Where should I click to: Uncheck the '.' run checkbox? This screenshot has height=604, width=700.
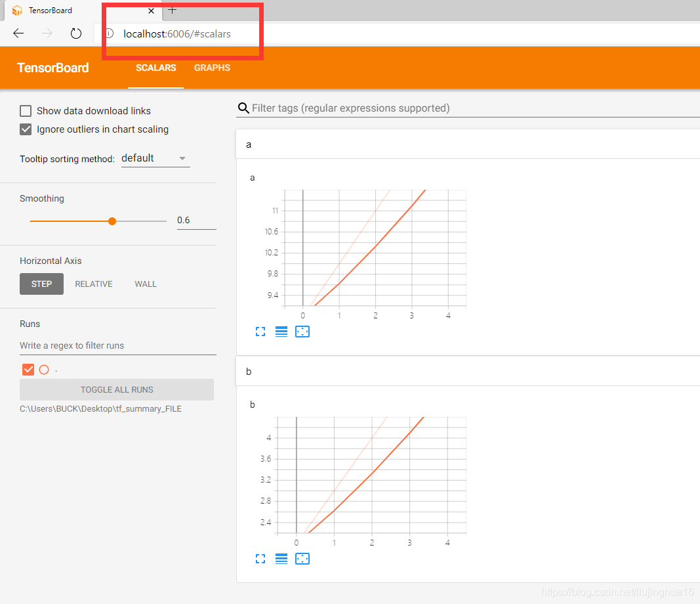click(x=28, y=370)
